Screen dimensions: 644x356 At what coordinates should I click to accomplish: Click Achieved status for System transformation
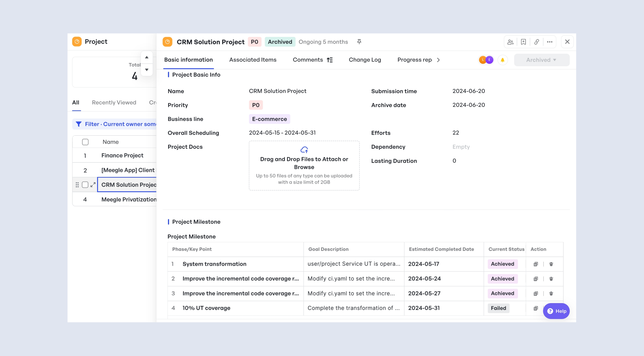[x=502, y=264]
